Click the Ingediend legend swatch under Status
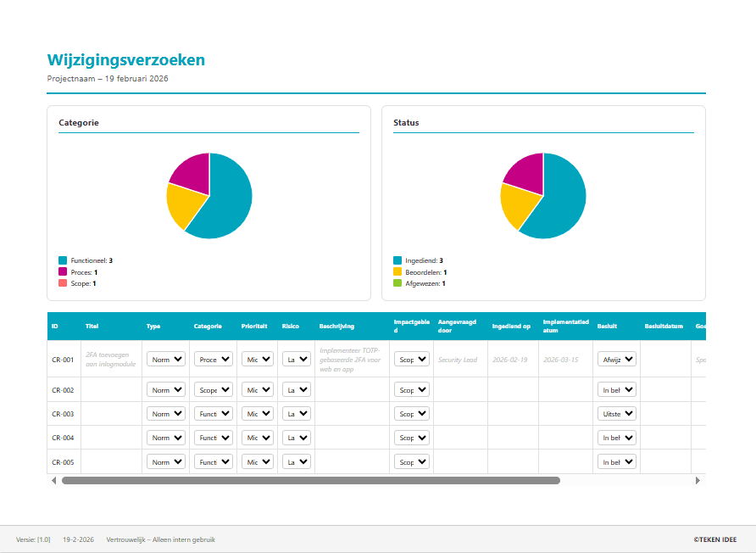Viewport: 756px width, 553px height. [x=395, y=260]
